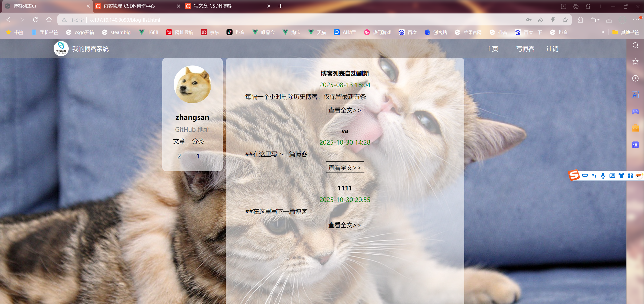Screen dimensions: 644x304
Task: Click the sidebar search icon
Action: click(x=635, y=45)
